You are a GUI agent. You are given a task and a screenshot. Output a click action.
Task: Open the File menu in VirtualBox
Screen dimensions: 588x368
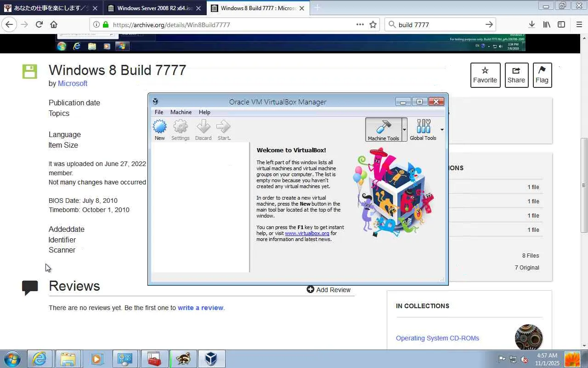tap(159, 112)
